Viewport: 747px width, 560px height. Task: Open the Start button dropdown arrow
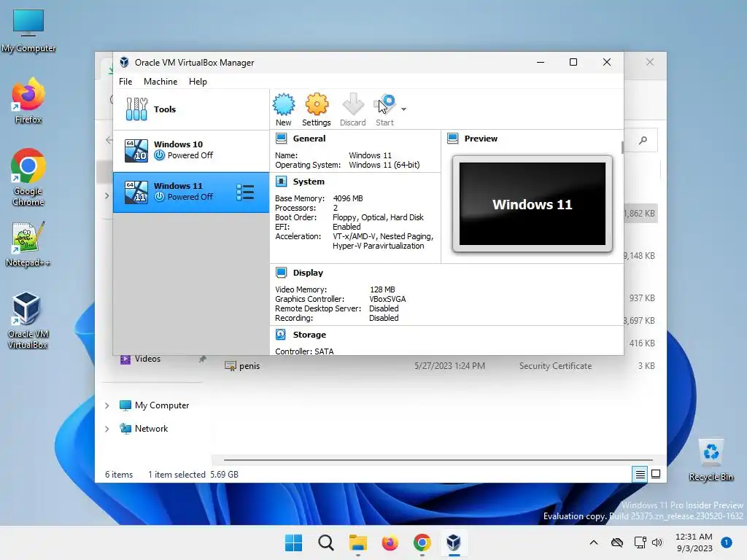click(x=404, y=109)
